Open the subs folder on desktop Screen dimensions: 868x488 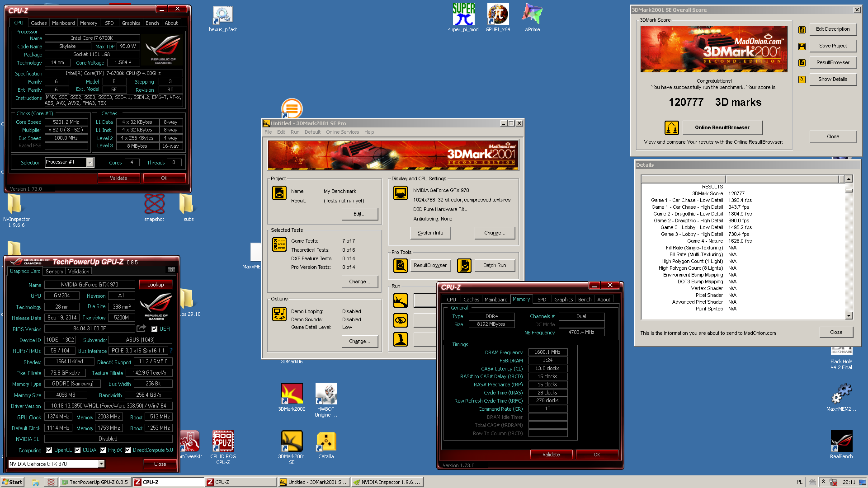[188, 208]
